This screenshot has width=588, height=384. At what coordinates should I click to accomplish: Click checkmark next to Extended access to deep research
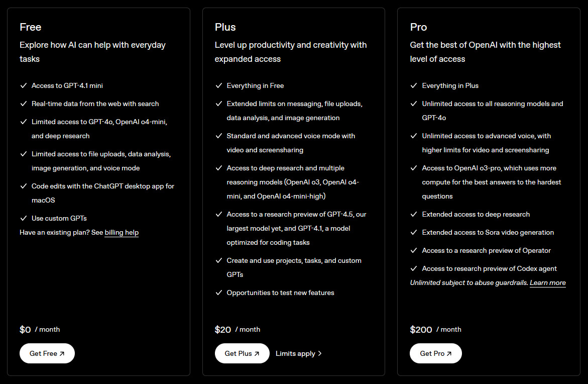tap(414, 215)
